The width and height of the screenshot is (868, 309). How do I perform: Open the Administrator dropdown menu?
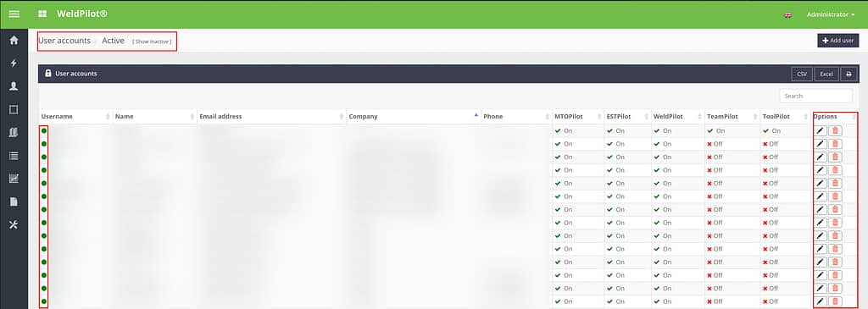pyautogui.click(x=831, y=14)
